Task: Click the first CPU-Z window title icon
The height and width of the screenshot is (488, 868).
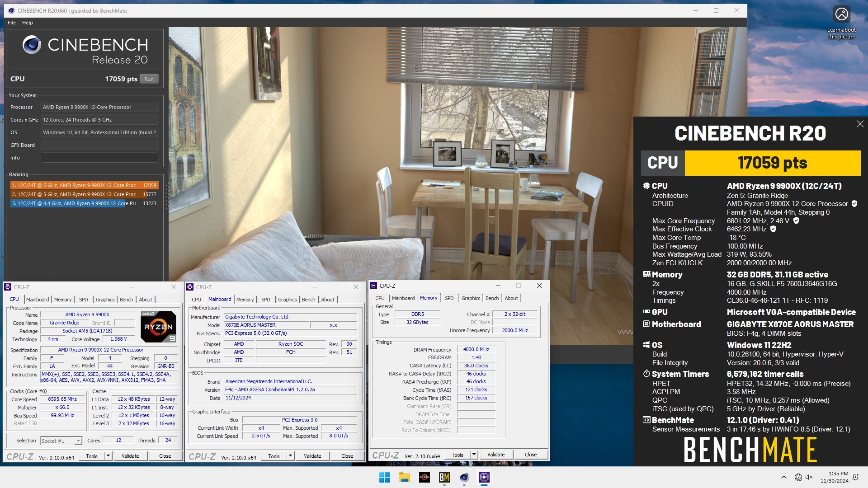Action: click(8, 287)
